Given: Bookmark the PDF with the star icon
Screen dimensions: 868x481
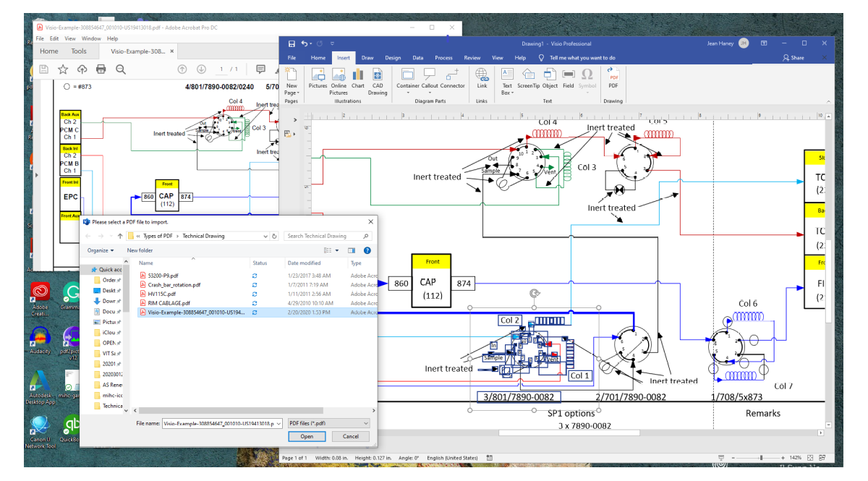Looking at the screenshot, I should 63,69.
